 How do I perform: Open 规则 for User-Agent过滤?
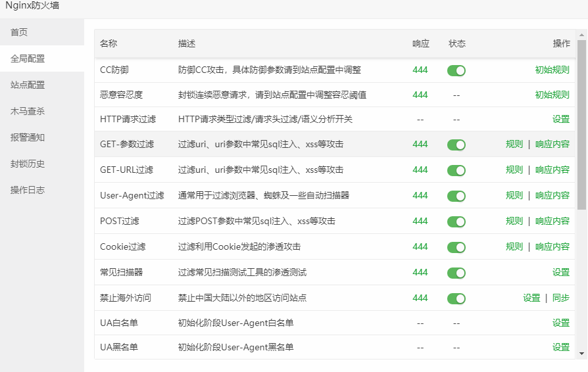(514, 195)
